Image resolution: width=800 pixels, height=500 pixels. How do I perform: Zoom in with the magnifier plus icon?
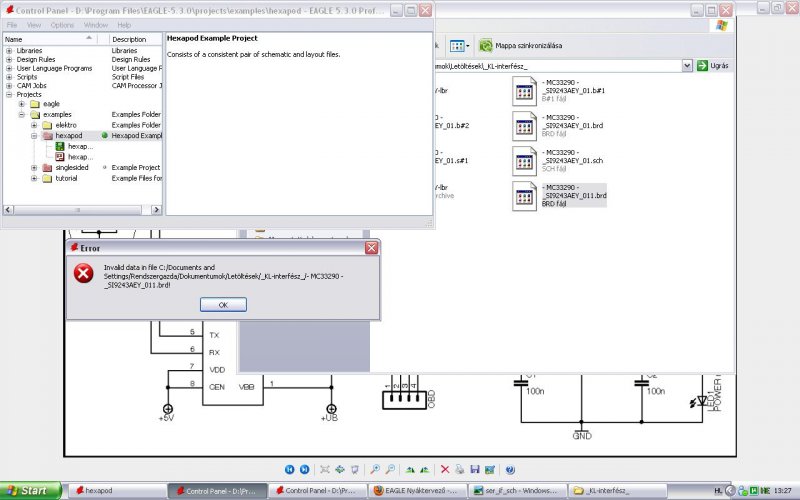click(x=375, y=469)
